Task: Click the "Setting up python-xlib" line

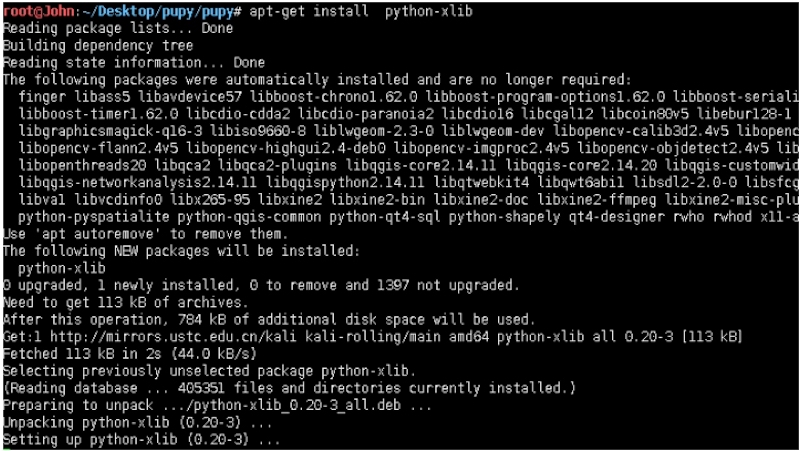Action: (x=140, y=440)
